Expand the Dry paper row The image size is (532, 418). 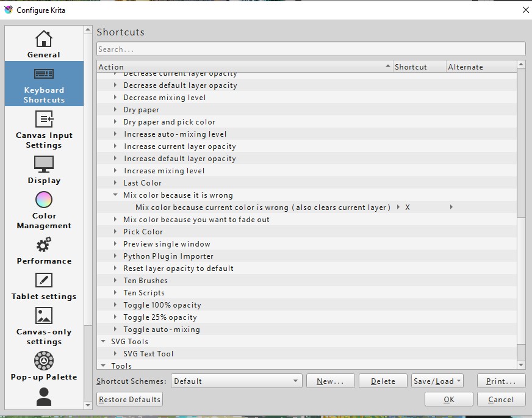point(115,110)
